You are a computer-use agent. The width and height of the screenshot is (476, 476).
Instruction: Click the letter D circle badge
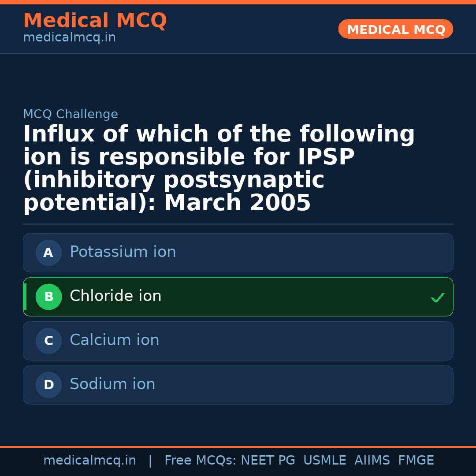coord(48,385)
